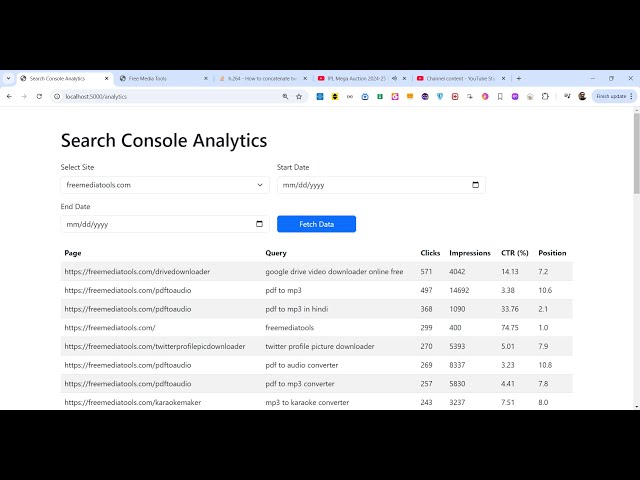Bookmark this page with the star icon

pyautogui.click(x=299, y=96)
